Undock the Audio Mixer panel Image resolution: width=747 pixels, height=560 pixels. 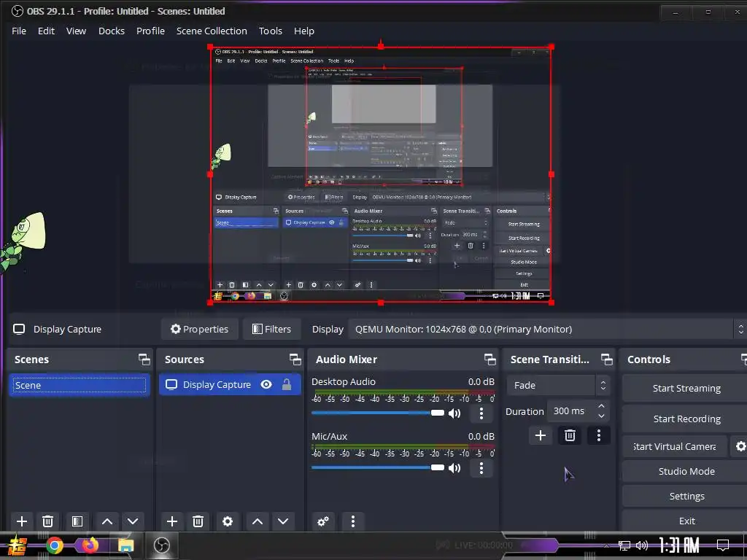(x=489, y=359)
